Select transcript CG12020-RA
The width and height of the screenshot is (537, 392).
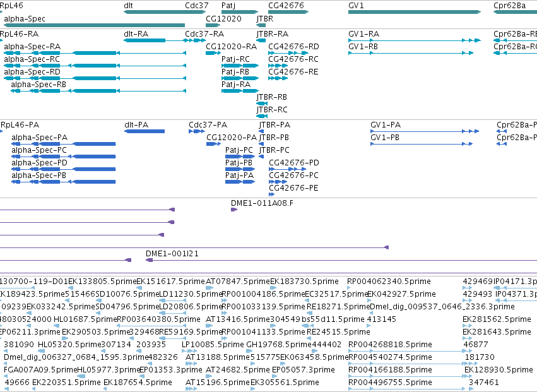pyautogui.click(x=213, y=53)
